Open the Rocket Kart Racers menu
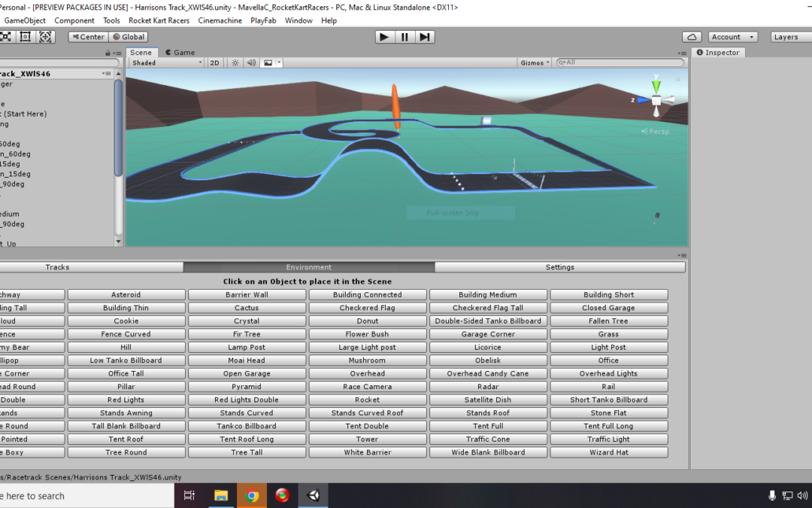 159,21
